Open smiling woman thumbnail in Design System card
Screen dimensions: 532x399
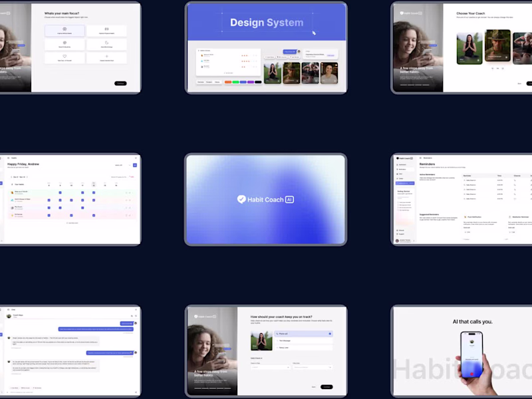(329, 73)
